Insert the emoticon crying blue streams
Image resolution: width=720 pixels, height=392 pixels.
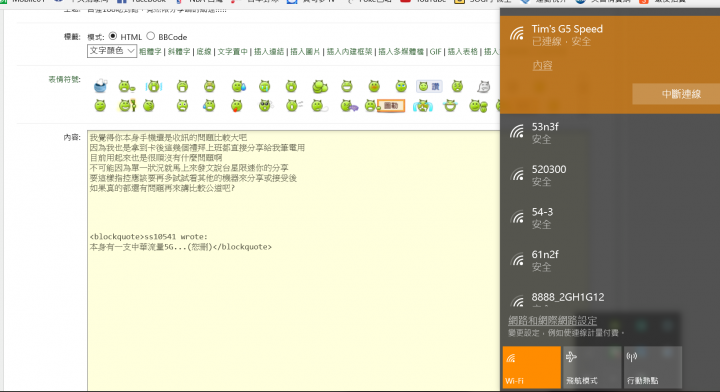coord(422,106)
